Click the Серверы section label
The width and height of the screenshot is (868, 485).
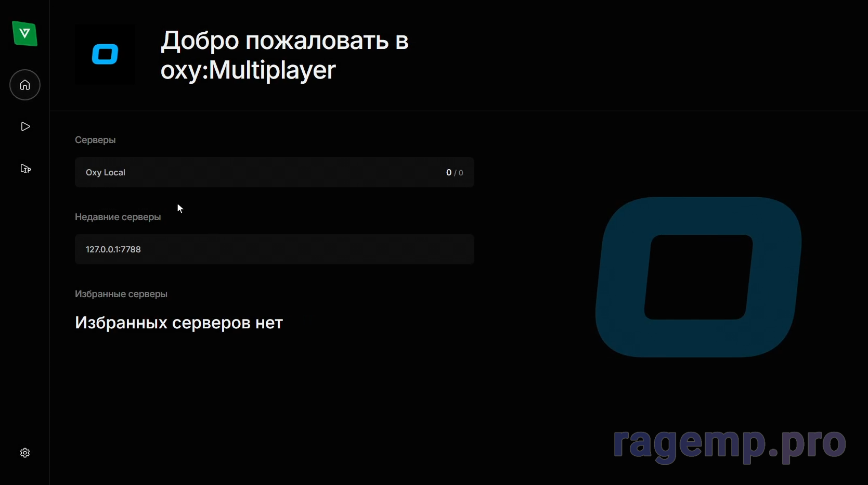click(95, 140)
